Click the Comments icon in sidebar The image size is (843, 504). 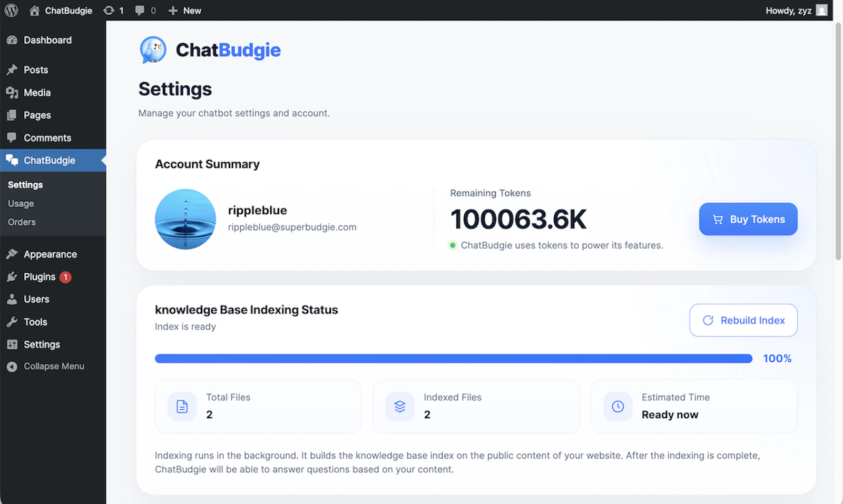[x=12, y=138]
